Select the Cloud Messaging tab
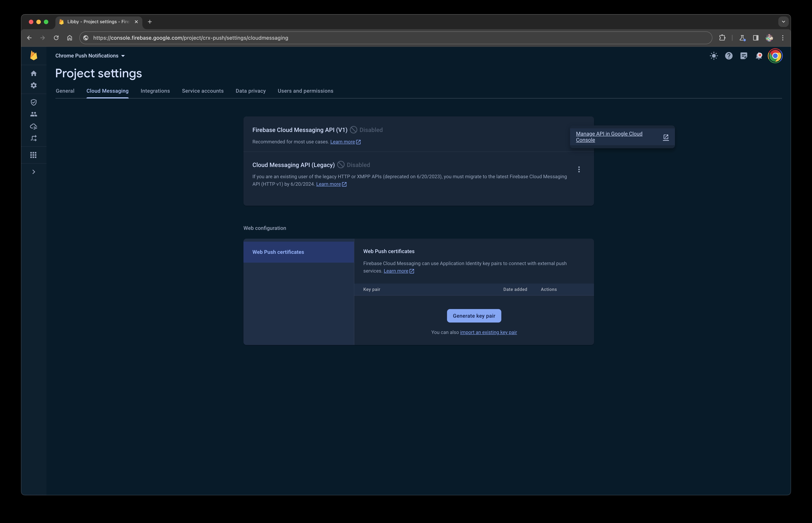 [x=107, y=91]
